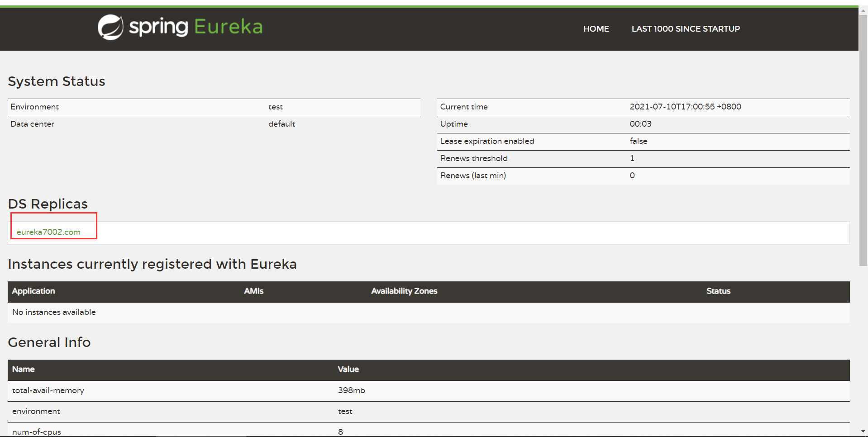
Task: Click the Environment row label in System Status
Action: click(35, 107)
